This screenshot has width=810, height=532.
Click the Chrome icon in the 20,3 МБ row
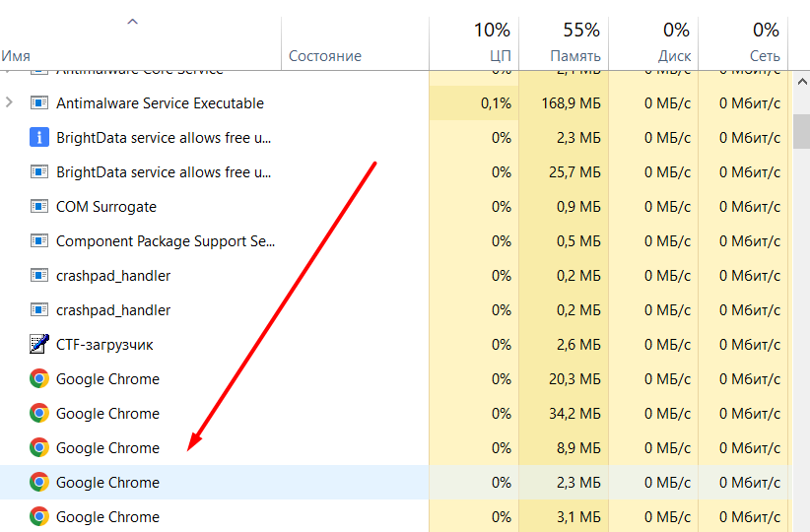39,379
